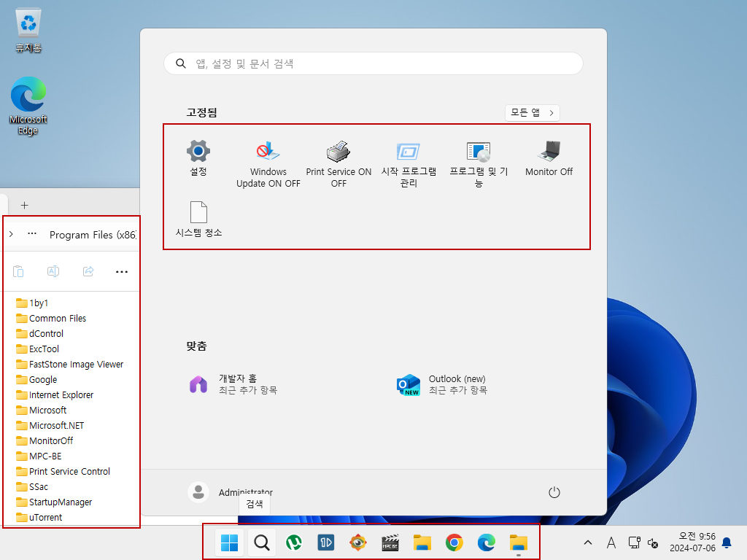
Task: Open 프로그램 및 기능 pinned shortcut
Action: 479,163
